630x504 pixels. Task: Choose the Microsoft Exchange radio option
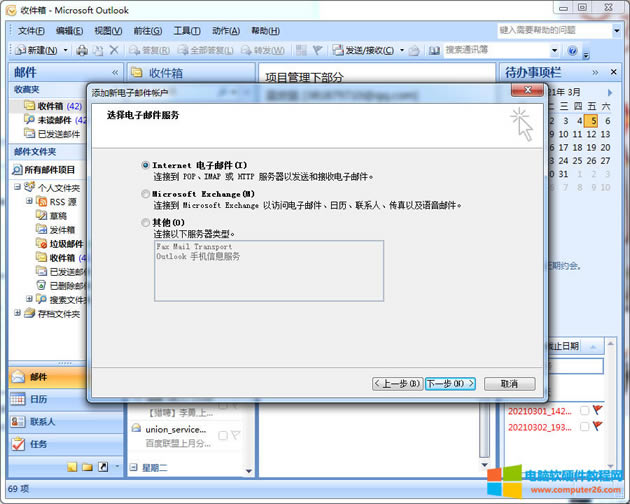pyautogui.click(x=147, y=194)
